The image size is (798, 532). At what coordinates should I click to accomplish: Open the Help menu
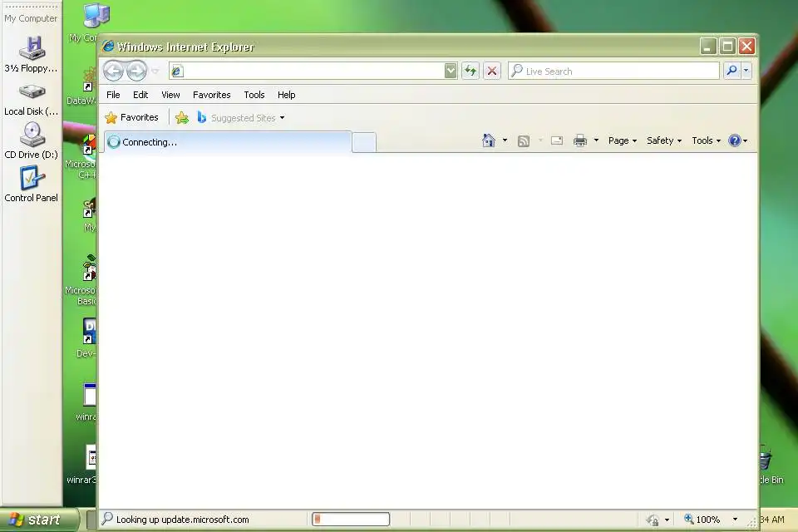tap(286, 95)
